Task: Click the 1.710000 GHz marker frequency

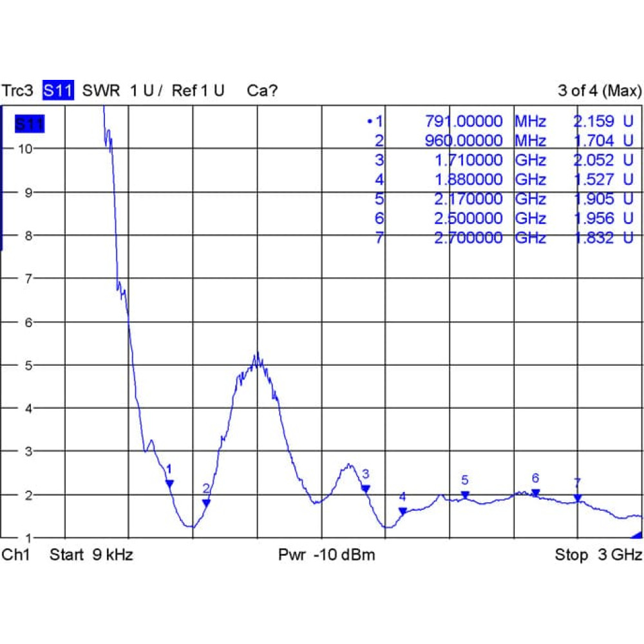Action: point(490,160)
